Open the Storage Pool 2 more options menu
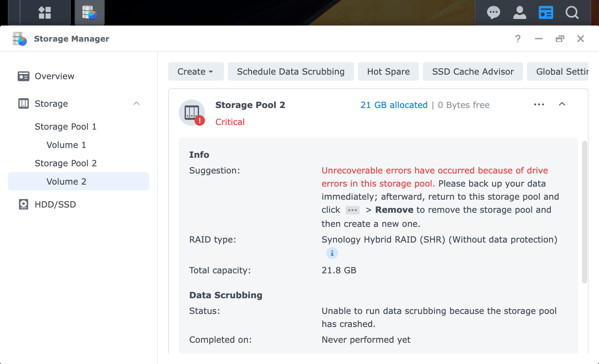This screenshot has width=599, height=364. click(539, 104)
